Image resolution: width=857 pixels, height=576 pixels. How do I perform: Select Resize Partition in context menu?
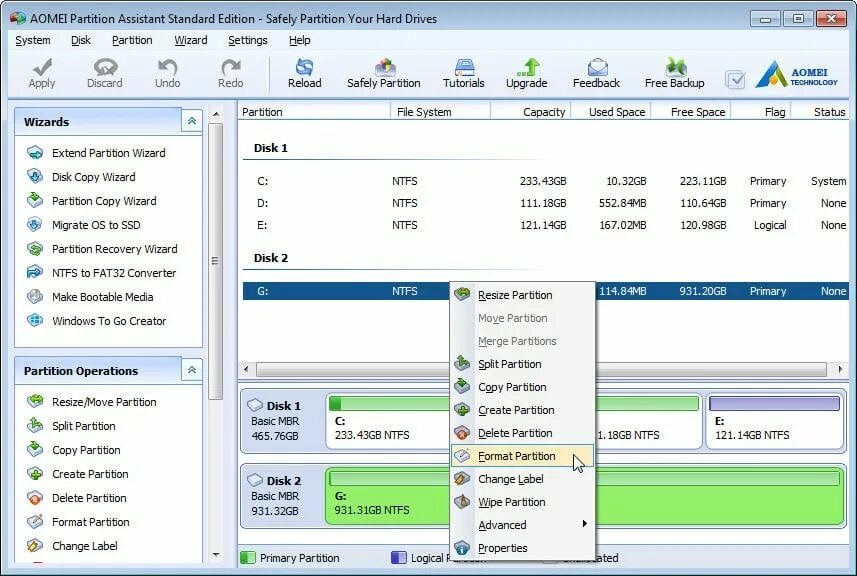coord(523,295)
